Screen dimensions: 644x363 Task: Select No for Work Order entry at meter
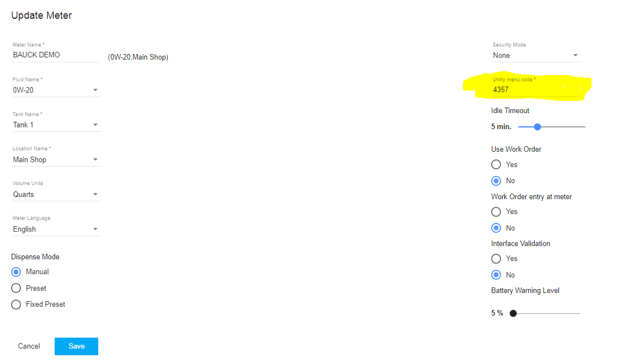pos(496,228)
